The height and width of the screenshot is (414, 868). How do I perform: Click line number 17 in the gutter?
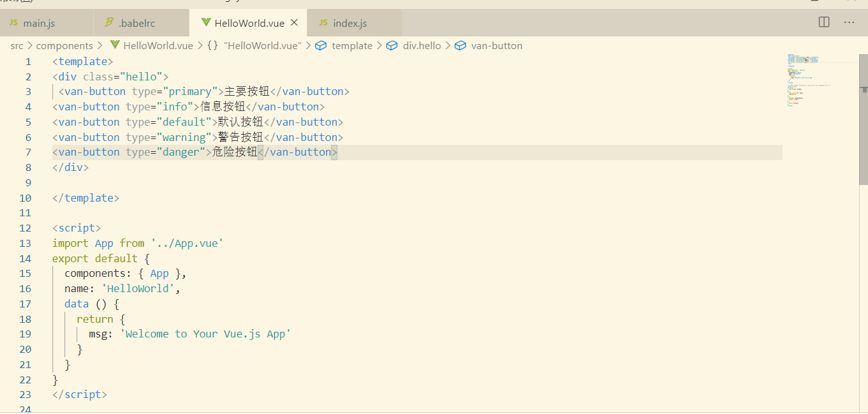[25, 304]
